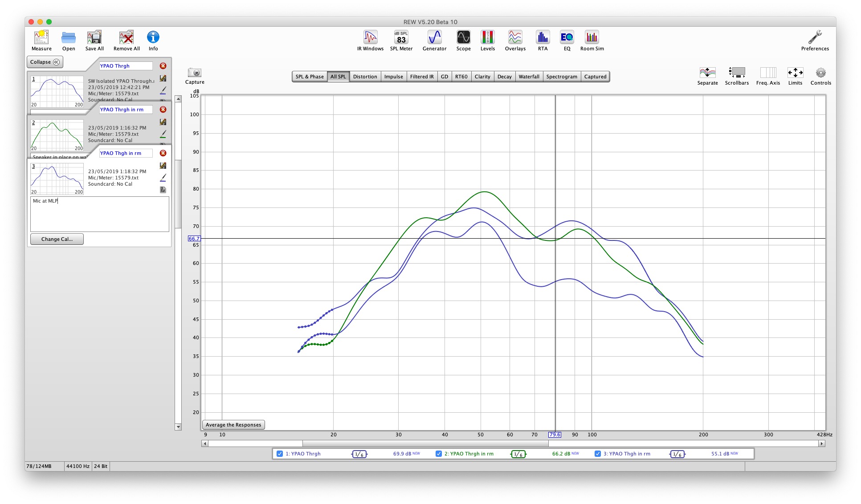The image size is (861, 504).
Task: Uncheck the 1: YPAO Thrgh trace checkbox
Action: (x=280, y=454)
